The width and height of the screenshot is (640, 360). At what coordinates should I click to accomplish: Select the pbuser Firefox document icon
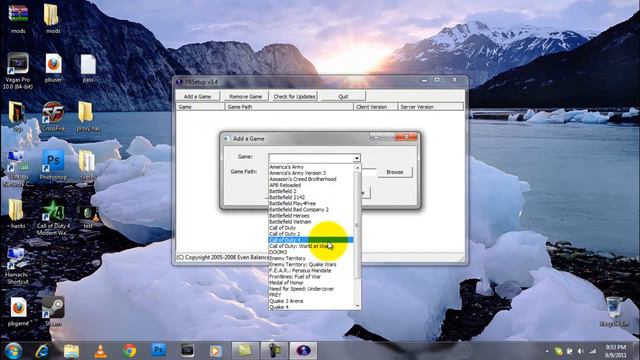(53, 68)
